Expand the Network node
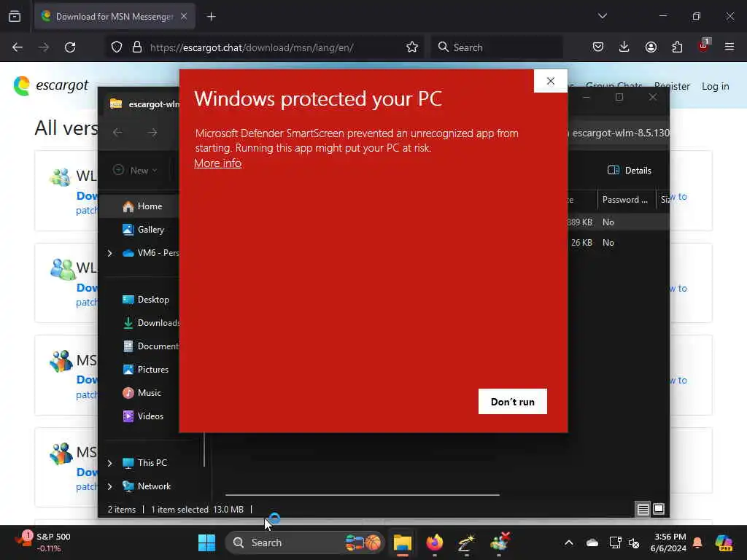 tap(110, 486)
